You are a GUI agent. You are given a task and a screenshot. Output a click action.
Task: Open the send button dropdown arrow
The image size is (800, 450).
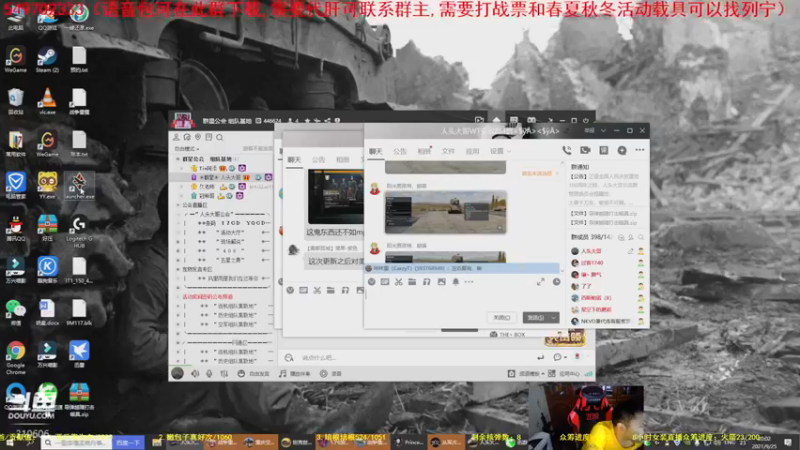tap(554, 318)
